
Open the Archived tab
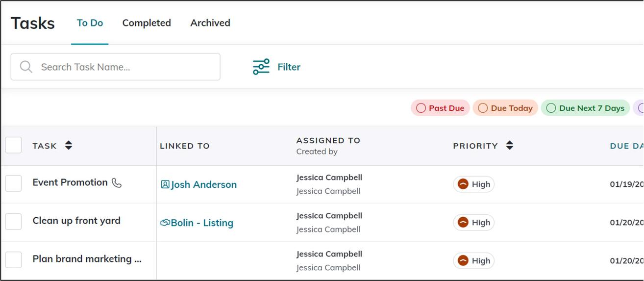coord(210,23)
